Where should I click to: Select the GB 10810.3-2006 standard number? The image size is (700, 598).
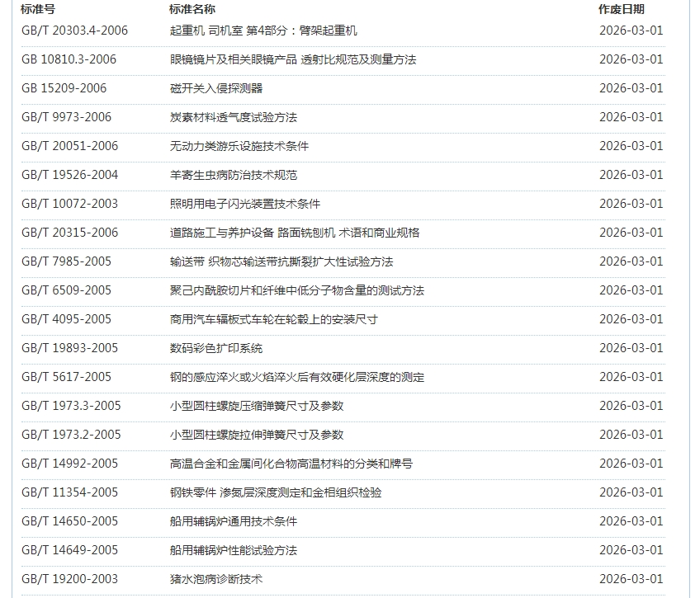[x=69, y=59]
